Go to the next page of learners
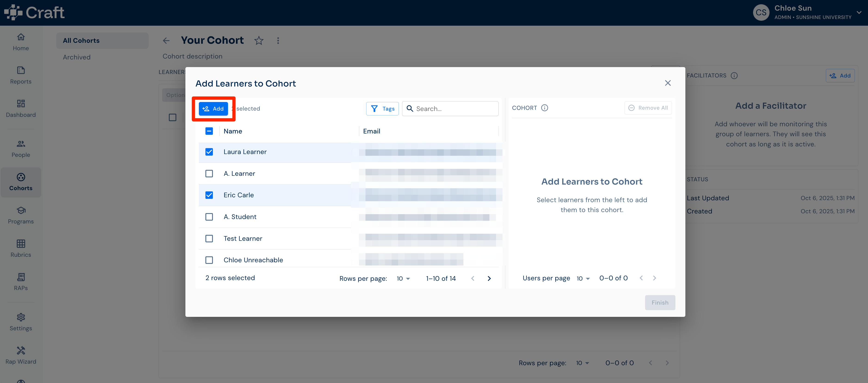The height and width of the screenshot is (383, 868). (x=489, y=279)
